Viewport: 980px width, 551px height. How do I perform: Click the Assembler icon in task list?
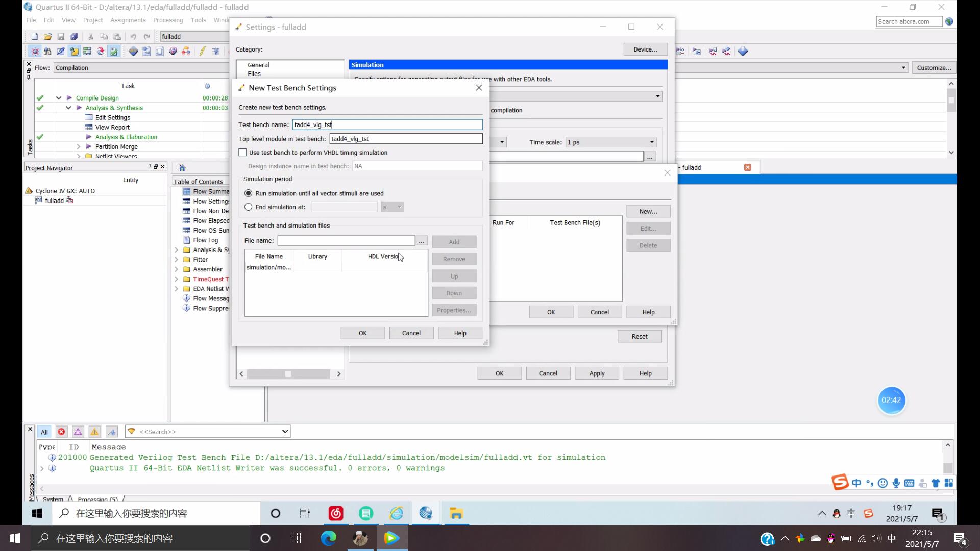pos(188,268)
